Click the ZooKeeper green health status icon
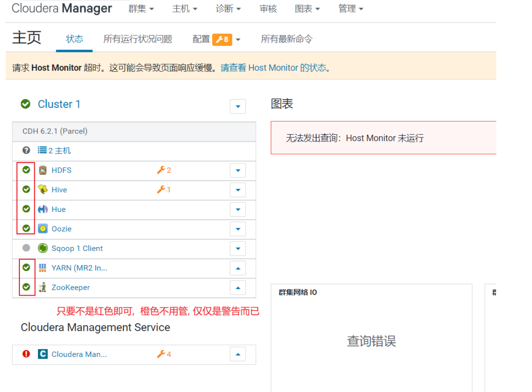The image size is (532, 392). 26,287
